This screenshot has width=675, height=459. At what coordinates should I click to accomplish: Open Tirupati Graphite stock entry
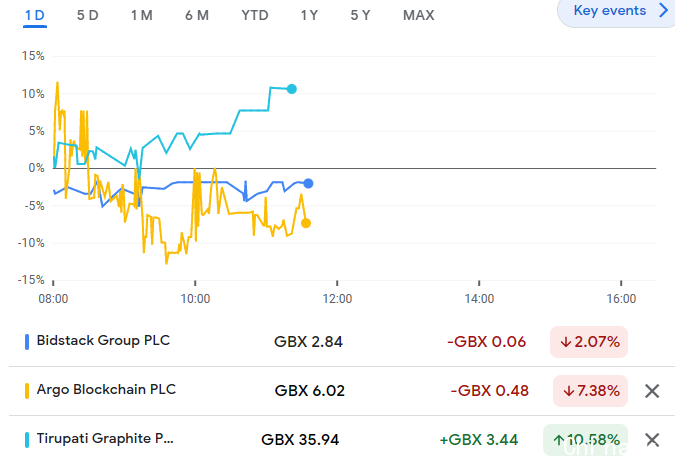point(105,438)
